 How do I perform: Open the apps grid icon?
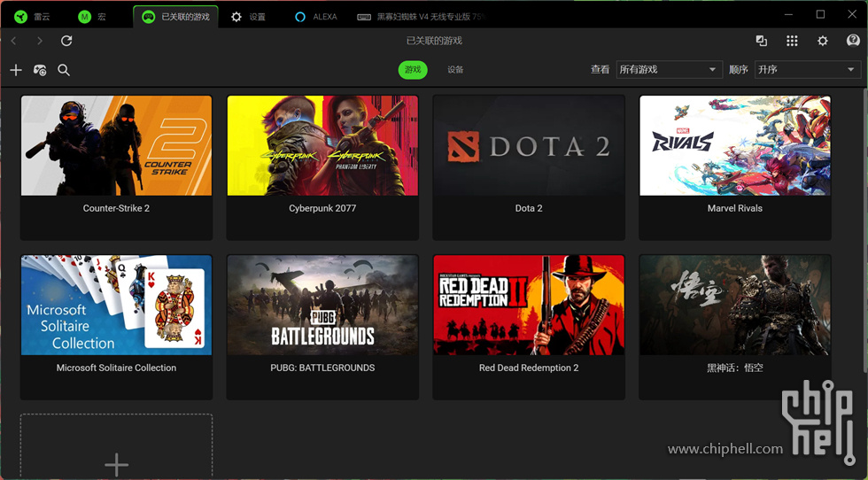pyautogui.click(x=792, y=41)
